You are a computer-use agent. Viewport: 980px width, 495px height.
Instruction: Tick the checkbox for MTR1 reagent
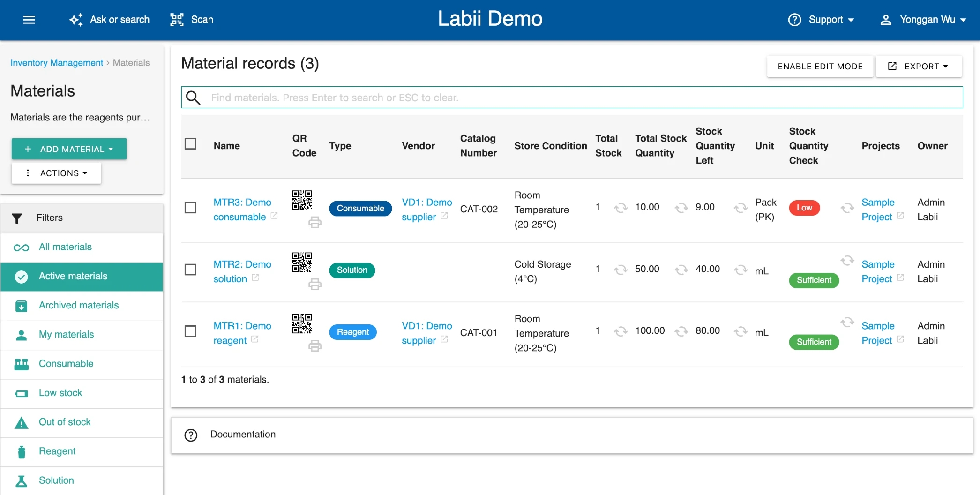[190, 331]
